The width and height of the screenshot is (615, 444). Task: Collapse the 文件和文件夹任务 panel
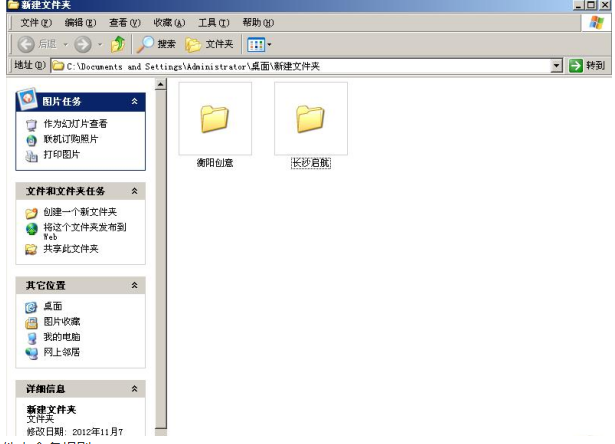coord(135,191)
